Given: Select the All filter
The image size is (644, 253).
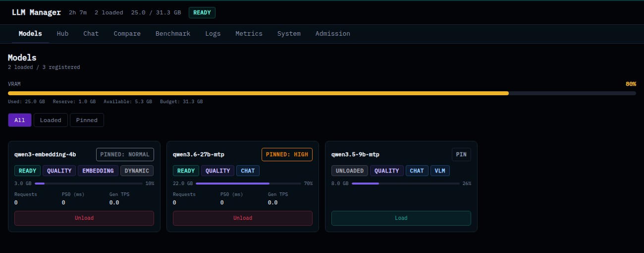Looking at the screenshot, I should (20, 120).
